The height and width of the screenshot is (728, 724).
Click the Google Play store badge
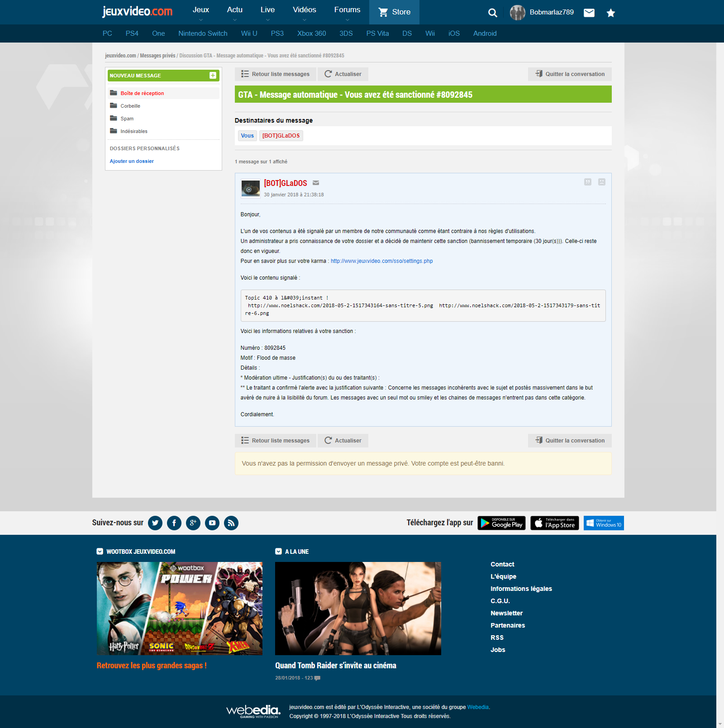pos(501,523)
